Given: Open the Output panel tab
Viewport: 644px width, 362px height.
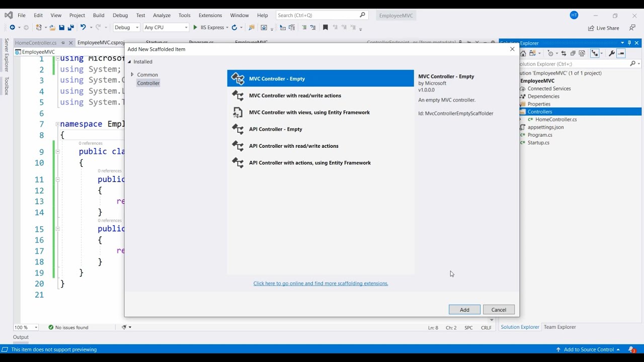Looking at the screenshot, I should pos(21,337).
